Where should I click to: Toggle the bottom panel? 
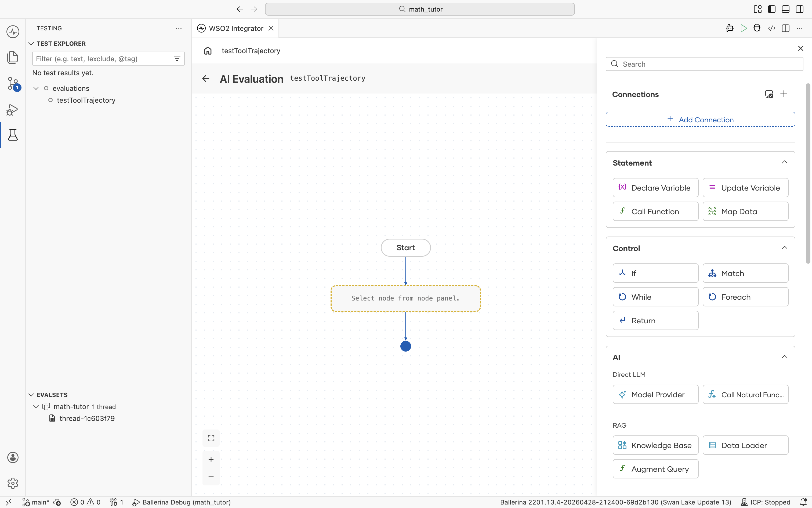(785, 9)
